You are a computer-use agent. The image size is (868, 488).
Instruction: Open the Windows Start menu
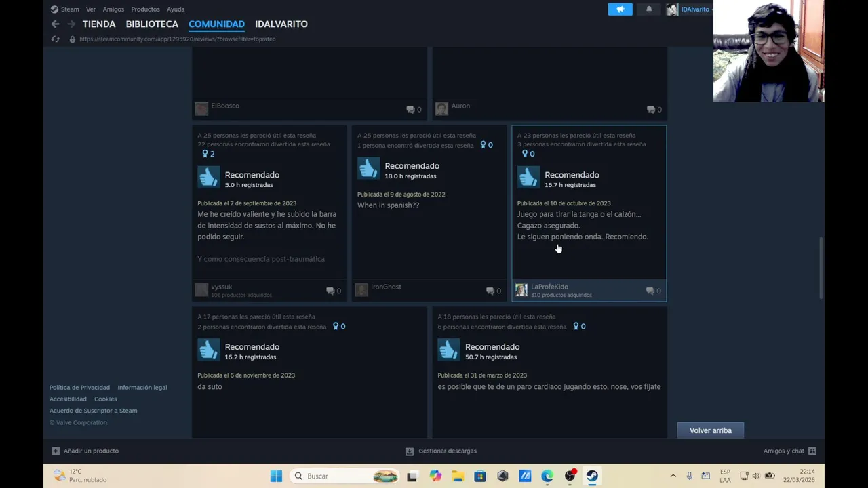coord(276,476)
